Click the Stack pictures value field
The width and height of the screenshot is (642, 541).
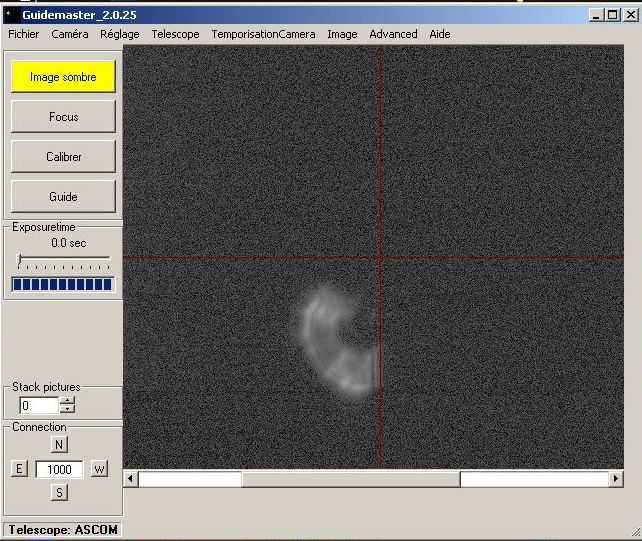(x=39, y=405)
